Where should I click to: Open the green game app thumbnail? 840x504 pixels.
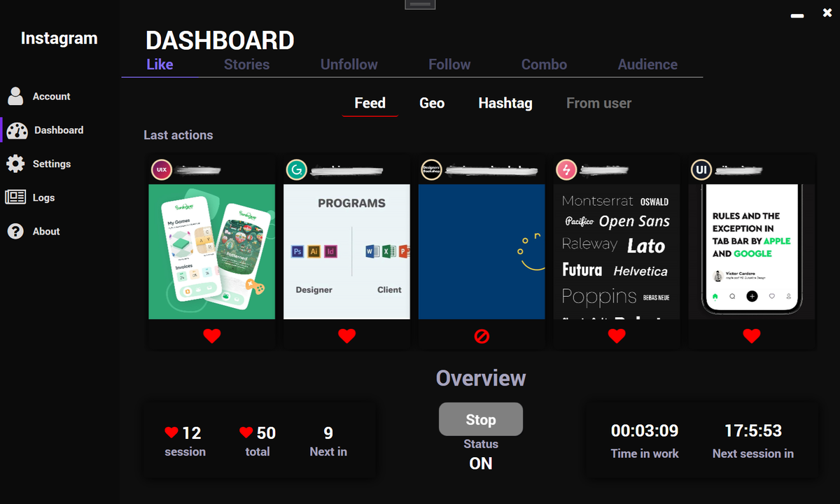pos(212,252)
